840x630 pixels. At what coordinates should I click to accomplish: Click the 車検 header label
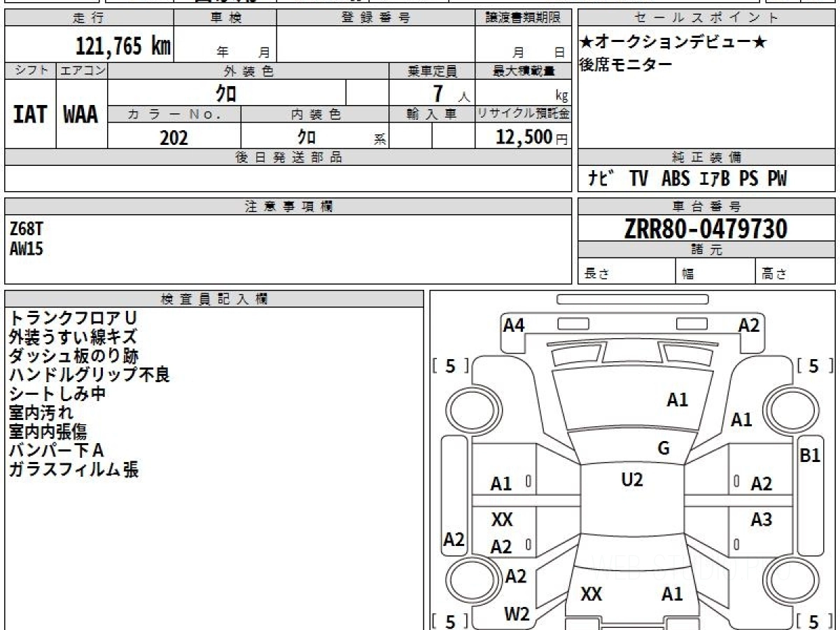[225, 18]
